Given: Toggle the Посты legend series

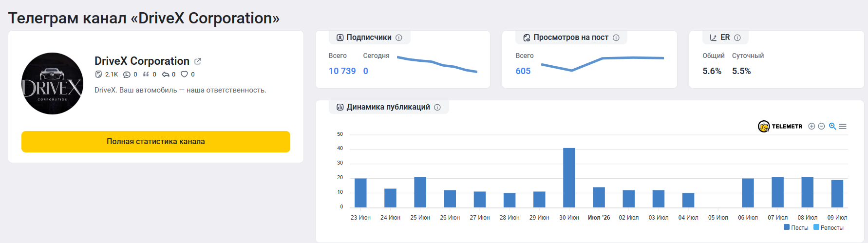Looking at the screenshot, I should pos(796,227).
